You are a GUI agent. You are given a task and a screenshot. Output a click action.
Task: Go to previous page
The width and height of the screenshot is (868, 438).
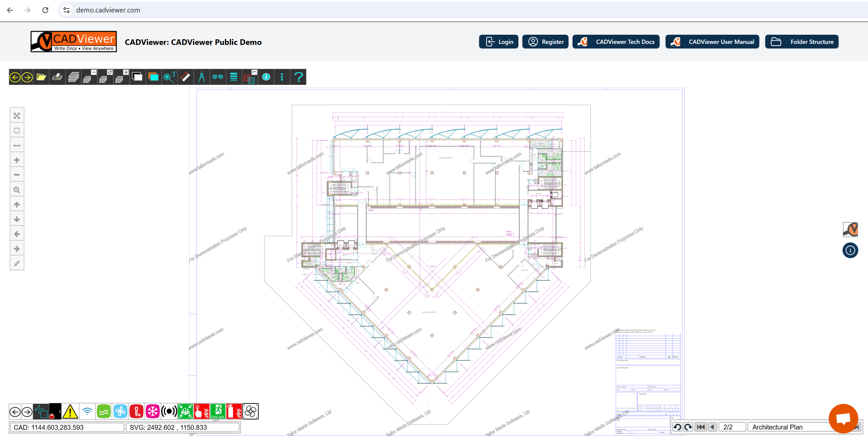coord(712,428)
